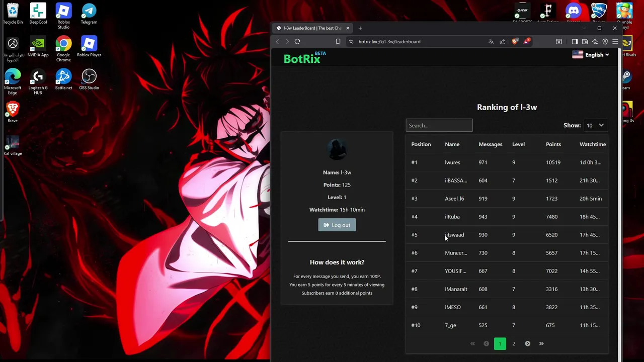The width and height of the screenshot is (644, 362).
Task: Open Battle.net desktop shortcut
Action: 63,79
